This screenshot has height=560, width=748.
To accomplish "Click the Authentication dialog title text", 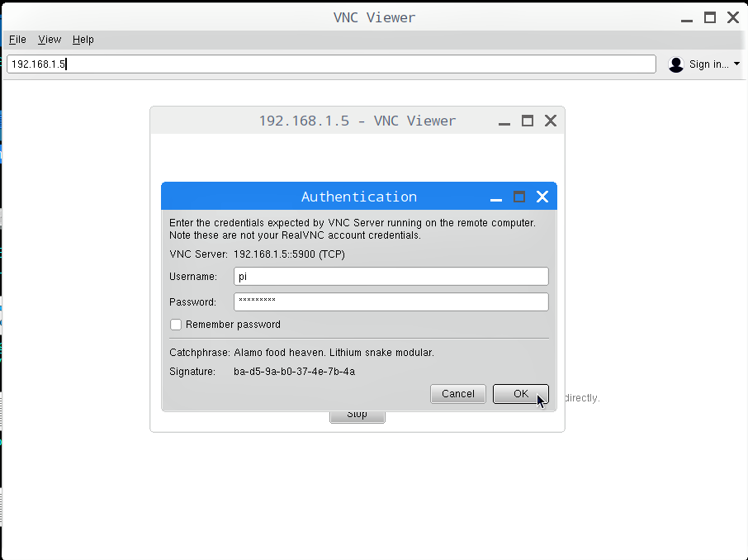I will click(x=359, y=197).
